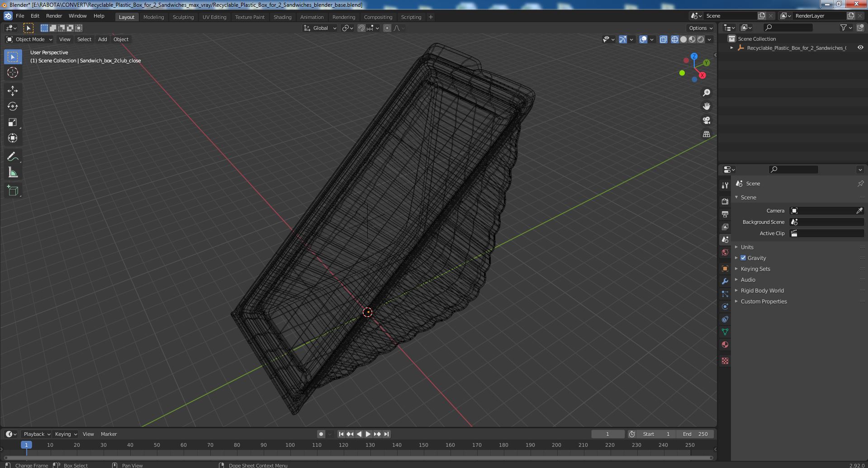Toggle snapping magnet
Viewport: 868px width, 468px height.
(361, 28)
